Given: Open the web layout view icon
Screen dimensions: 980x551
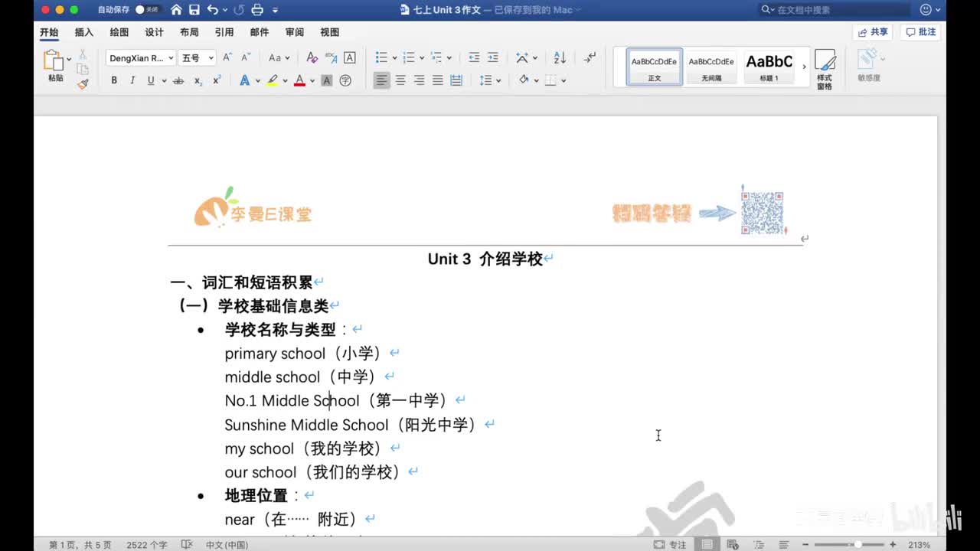Looking at the screenshot, I should 733,545.
